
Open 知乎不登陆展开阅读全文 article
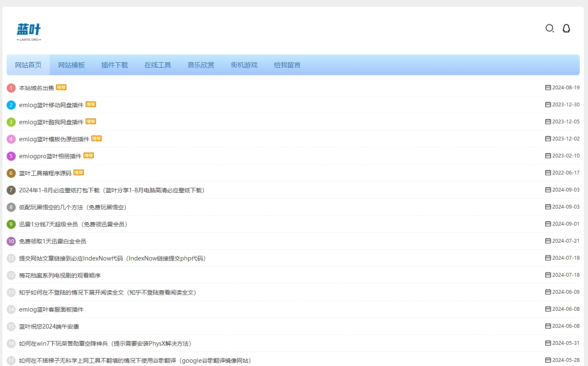pos(109,292)
